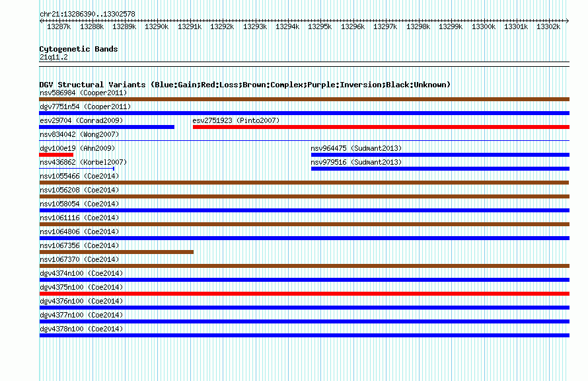Select the brown nsv586984 complex variant bar
The height and width of the screenshot is (381, 588).
click(304, 99)
